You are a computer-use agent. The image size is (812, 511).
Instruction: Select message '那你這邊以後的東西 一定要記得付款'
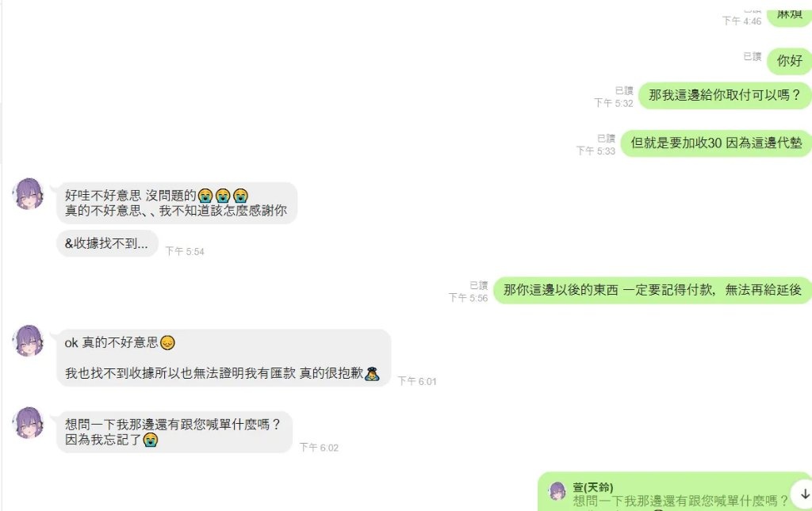[x=652, y=290]
